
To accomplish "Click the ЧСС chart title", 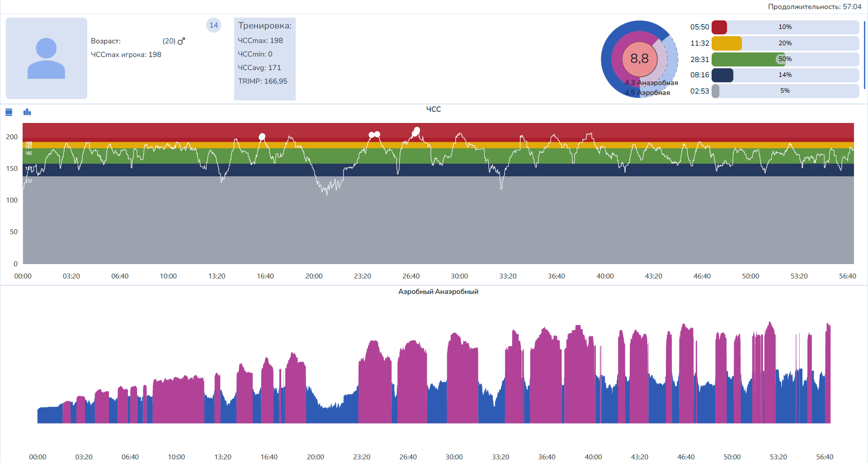I will pos(434,109).
